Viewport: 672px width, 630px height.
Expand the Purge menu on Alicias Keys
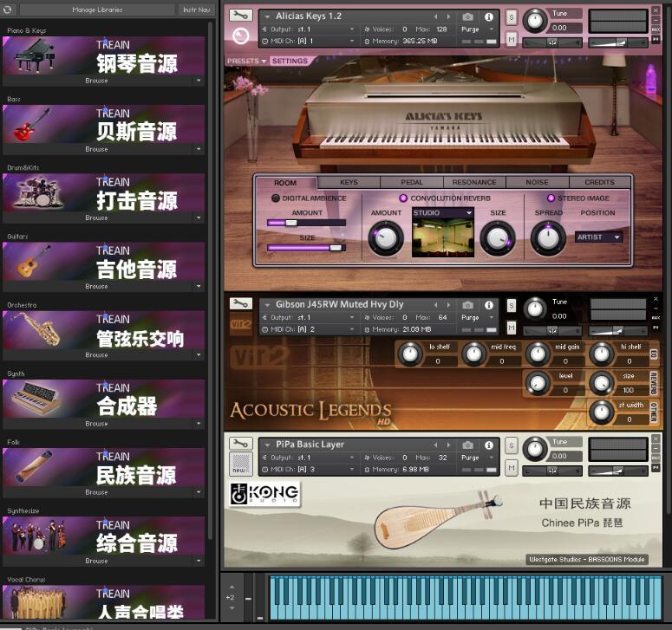(x=476, y=29)
